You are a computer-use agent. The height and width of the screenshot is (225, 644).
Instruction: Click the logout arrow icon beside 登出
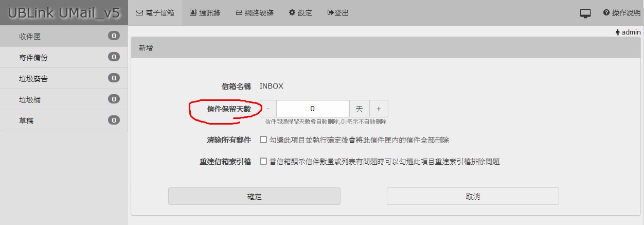[331, 13]
